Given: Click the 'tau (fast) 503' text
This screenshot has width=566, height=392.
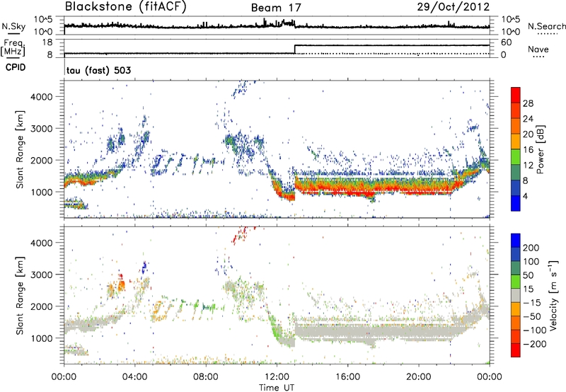Looking at the screenshot, I should click(98, 70).
